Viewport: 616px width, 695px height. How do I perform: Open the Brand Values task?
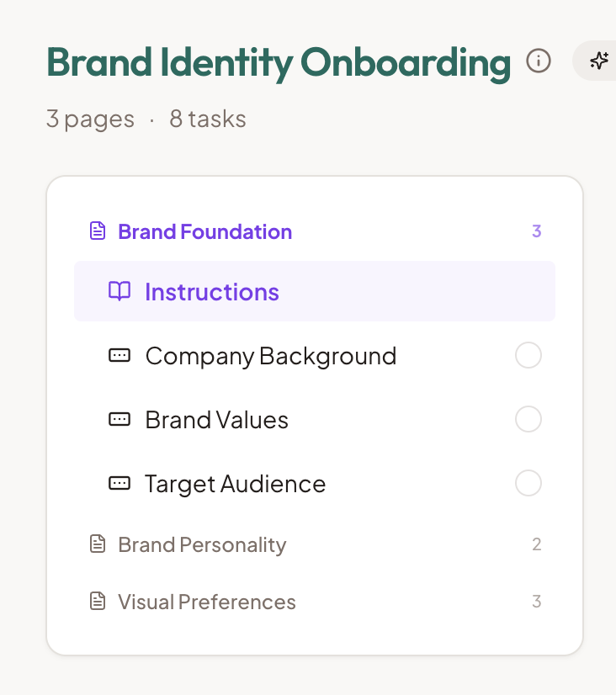click(217, 420)
